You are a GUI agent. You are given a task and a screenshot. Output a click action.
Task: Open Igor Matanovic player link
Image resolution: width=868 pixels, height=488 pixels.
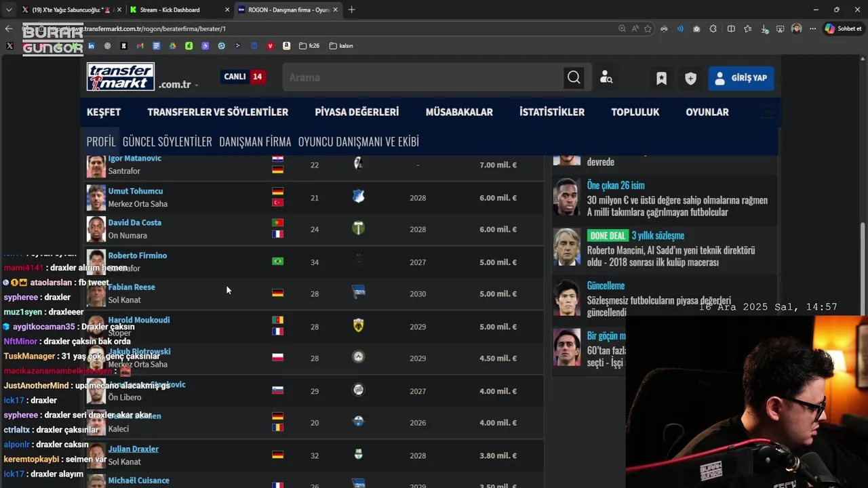pyautogui.click(x=135, y=159)
